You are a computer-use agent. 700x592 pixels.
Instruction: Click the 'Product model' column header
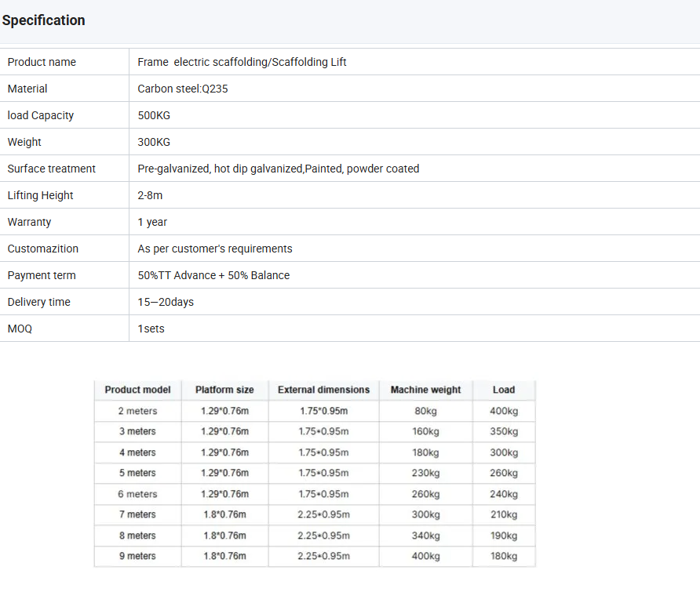[x=137, y=390]
